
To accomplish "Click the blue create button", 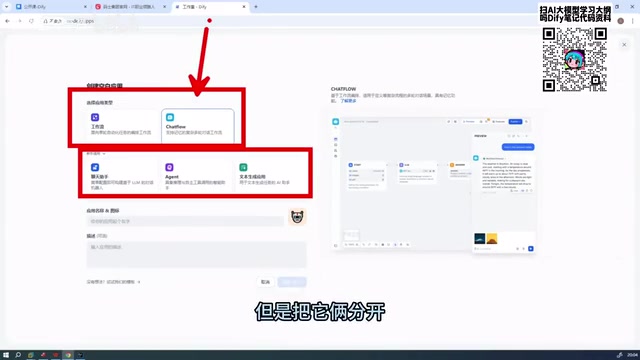I will pyautogui.click(x=292, y=282).
